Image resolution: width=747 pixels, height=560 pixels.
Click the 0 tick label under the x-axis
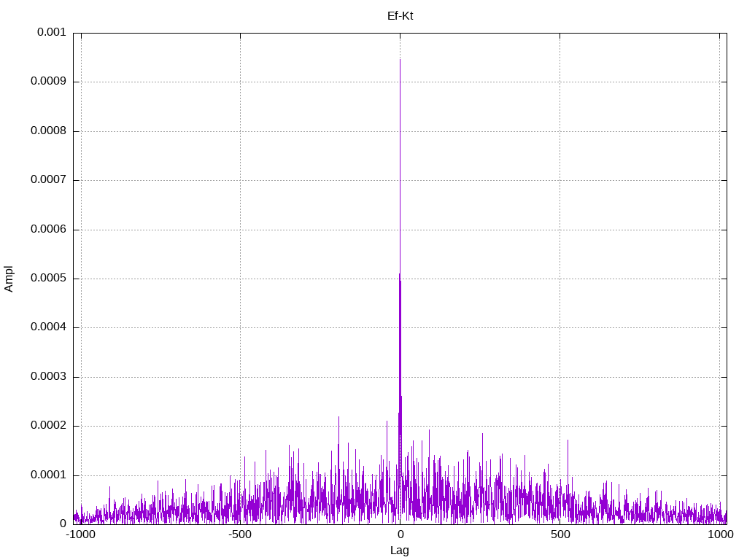(400, 534)
